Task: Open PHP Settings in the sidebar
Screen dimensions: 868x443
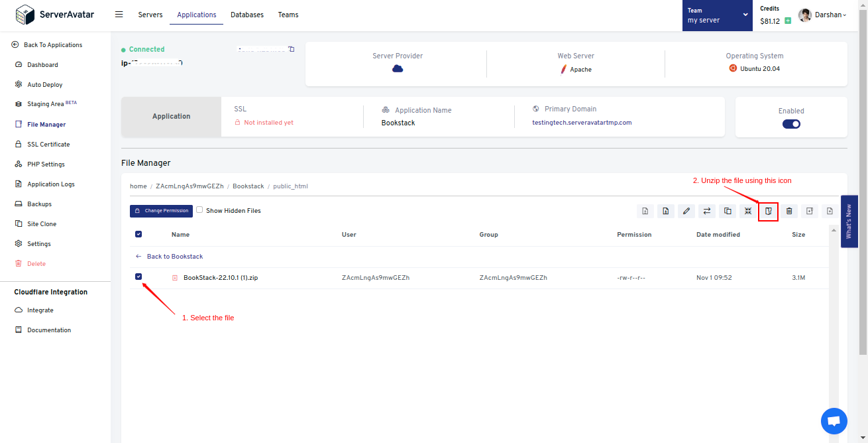Action: tap(46, 164)
